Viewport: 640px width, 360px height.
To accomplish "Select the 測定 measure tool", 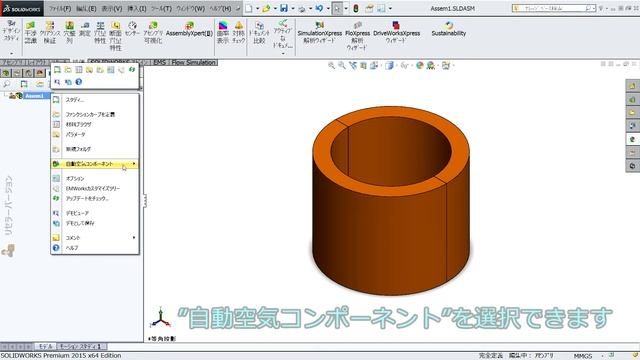I will click(85, 29).
